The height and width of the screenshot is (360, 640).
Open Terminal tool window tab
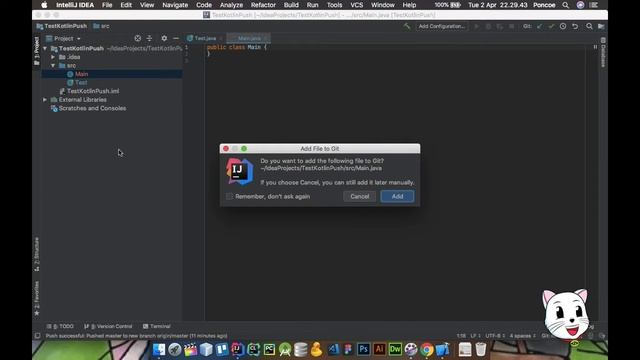[x=157, y=326]
